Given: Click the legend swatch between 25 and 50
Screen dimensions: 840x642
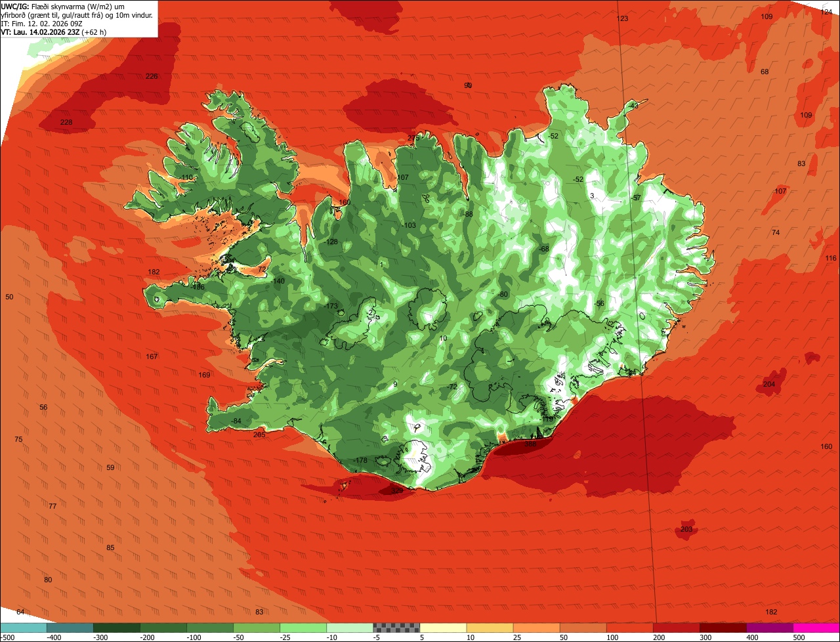Looking at the screenshot, I should 535,628.
